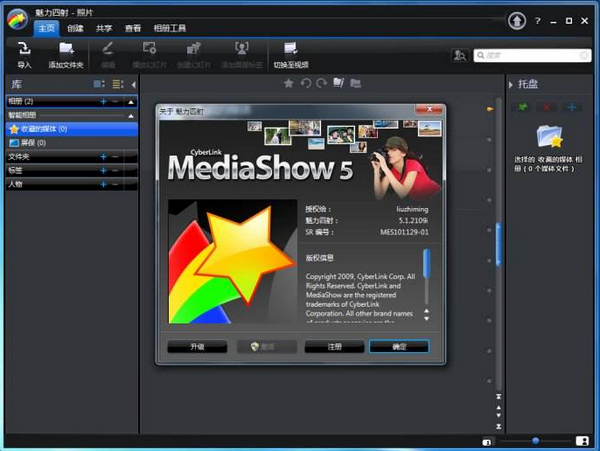Image resolution: width=600 pixels, height=451 pixels.
Task: Click the plus icon on 人物 row
Action: pos(103,184)
